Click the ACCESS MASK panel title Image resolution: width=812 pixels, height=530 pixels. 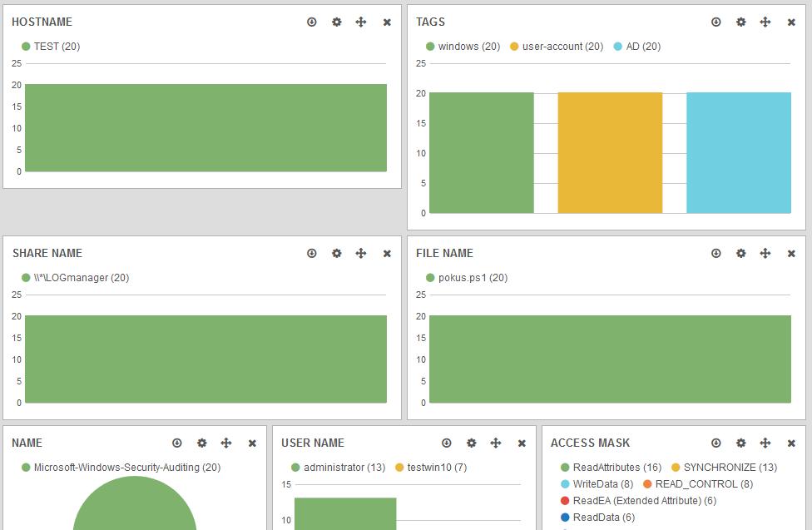point(591,443)
